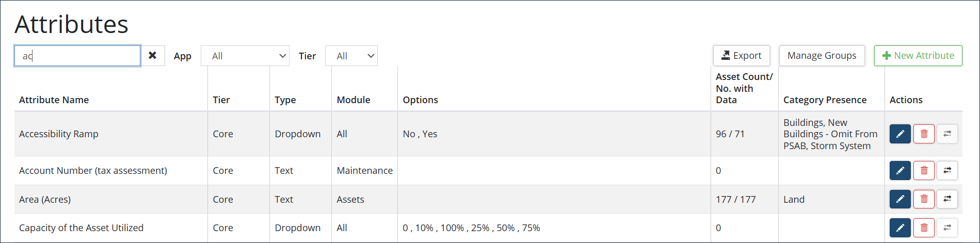Click swap icon for Area (Acres) row
980x243 pixels.
[x=947, y=199]
